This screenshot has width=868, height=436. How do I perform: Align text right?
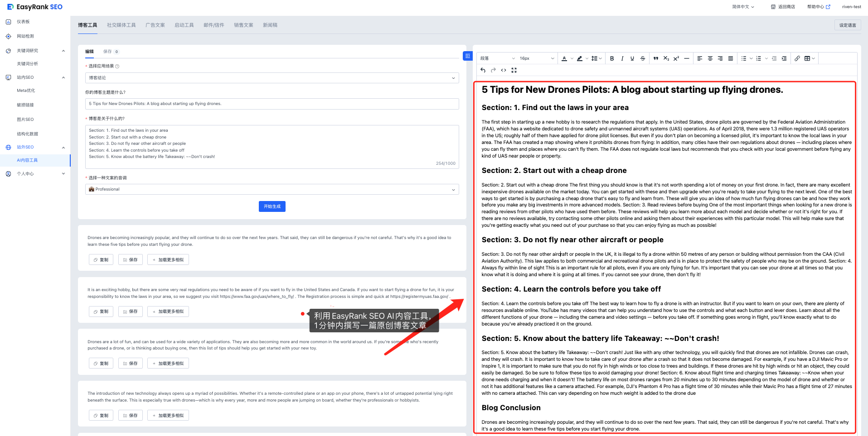(x=720, y=58)
